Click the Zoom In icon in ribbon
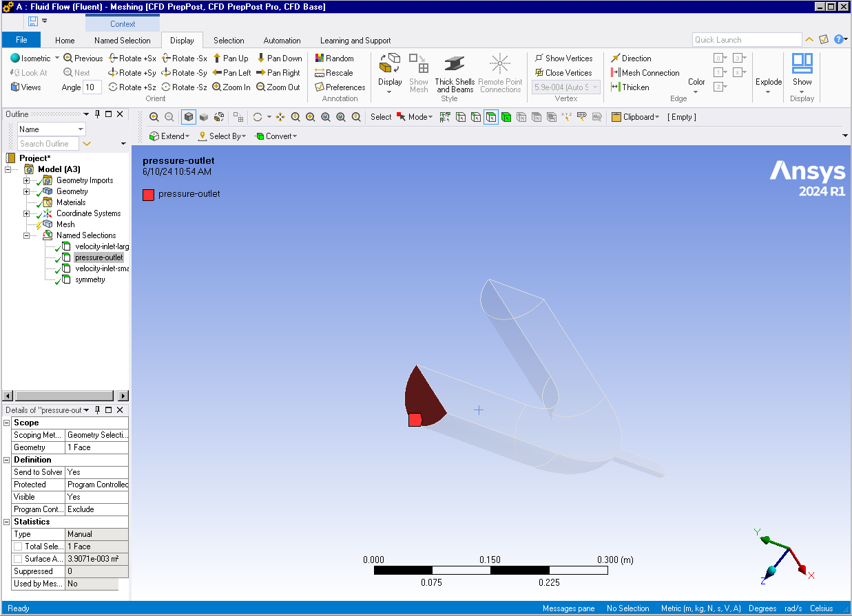 point(217,87)
